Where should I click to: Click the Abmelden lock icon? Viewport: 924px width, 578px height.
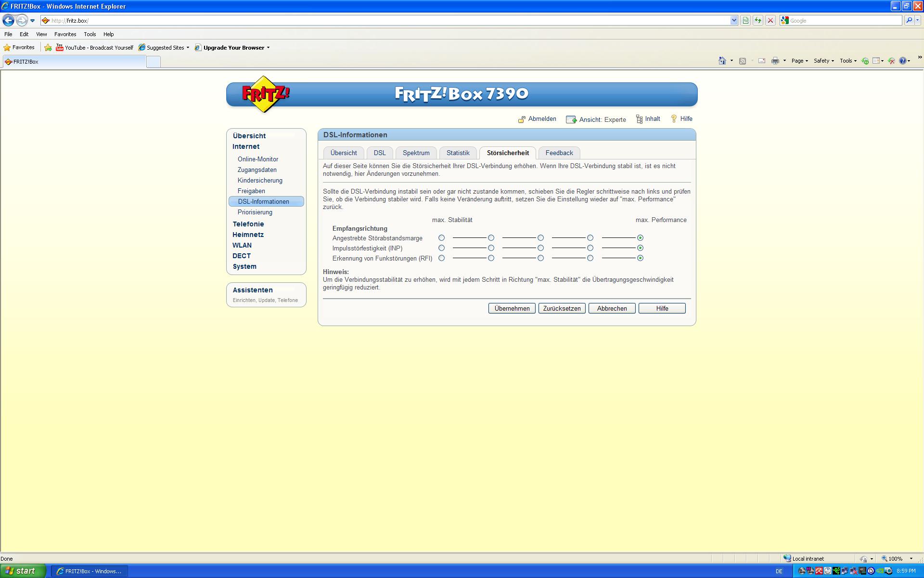522,119
